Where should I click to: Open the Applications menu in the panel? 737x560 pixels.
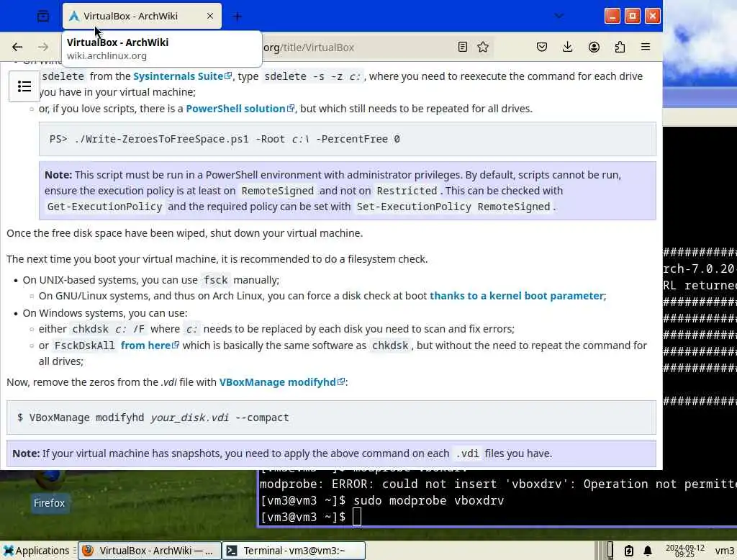(x=36, y=551)
